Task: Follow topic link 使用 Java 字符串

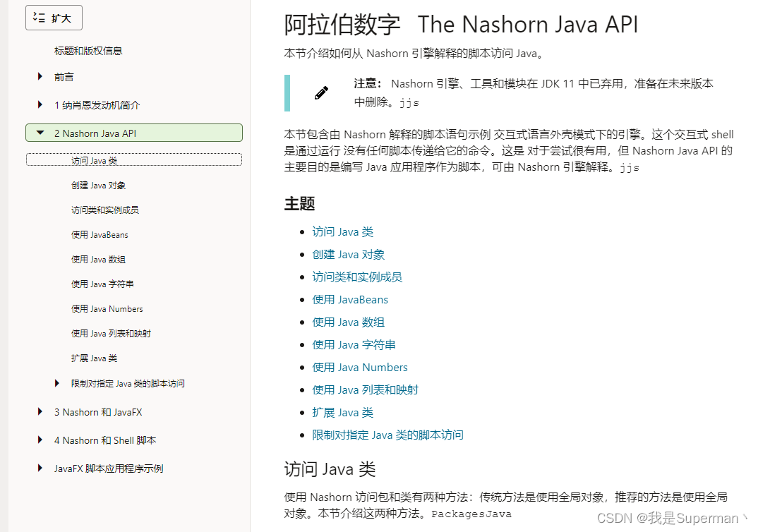Action: 354,345
